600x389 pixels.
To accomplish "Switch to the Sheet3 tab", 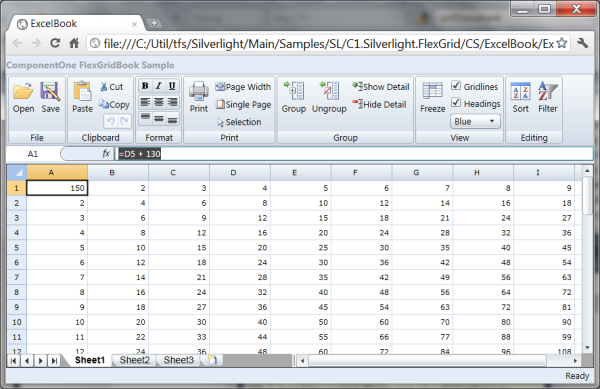I will 179,360.
